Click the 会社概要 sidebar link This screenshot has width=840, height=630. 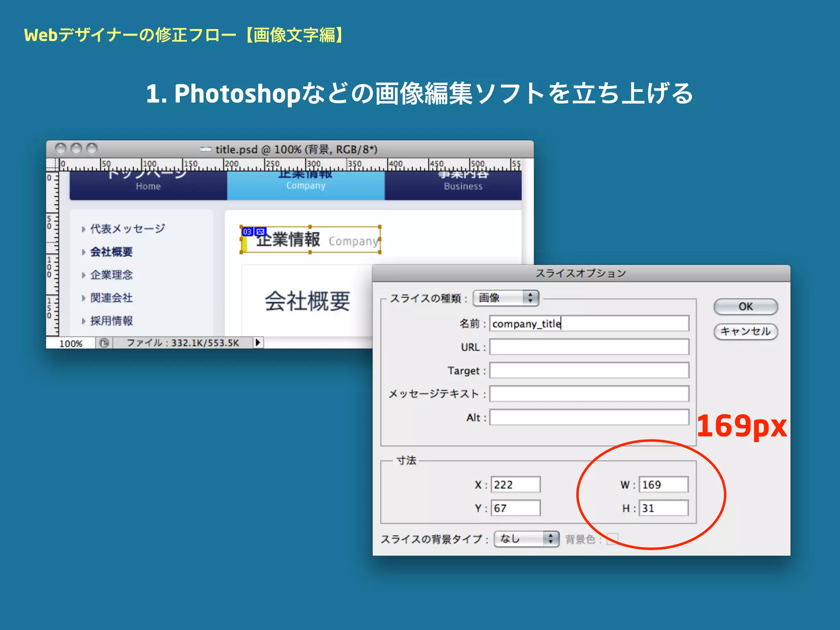click(x=112, y=251)
